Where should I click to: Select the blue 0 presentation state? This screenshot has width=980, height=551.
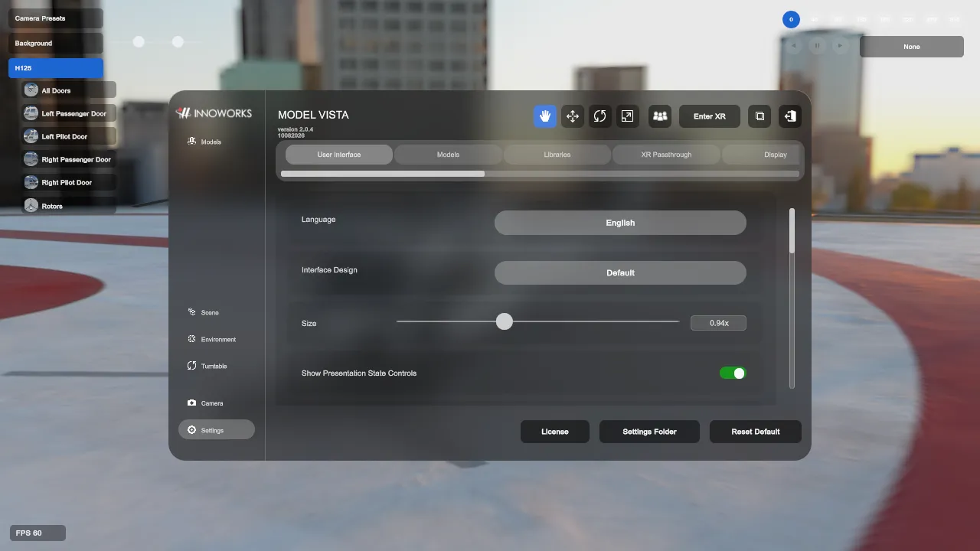click(791, 20)
